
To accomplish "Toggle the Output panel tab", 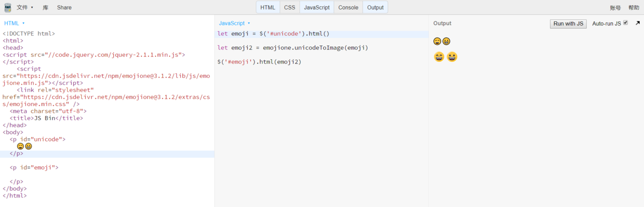I will (x=375, y=7).
